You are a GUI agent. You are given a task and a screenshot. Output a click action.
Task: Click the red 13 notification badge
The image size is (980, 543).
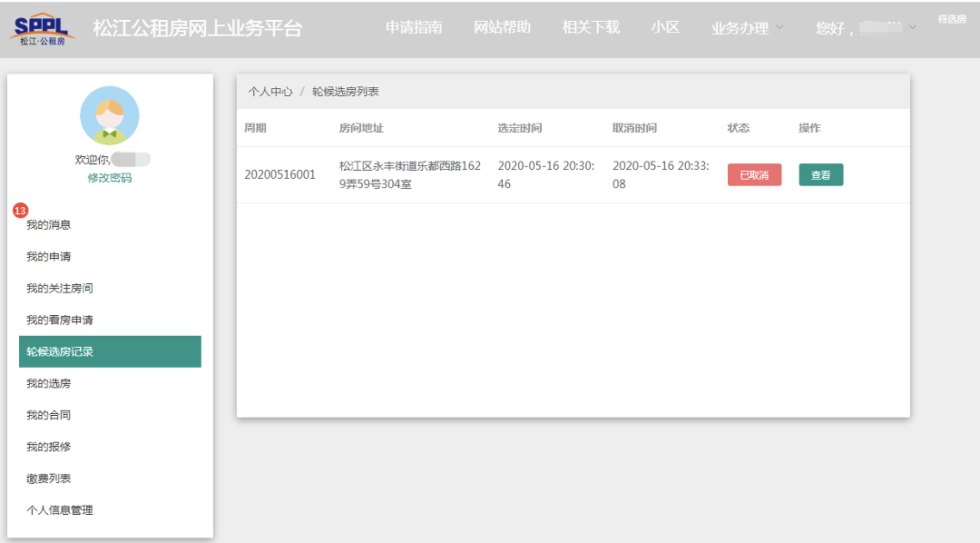pos(20,211)
